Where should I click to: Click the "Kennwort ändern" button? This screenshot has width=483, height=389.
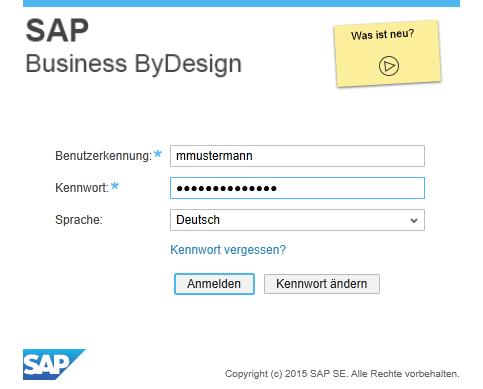coord(322,284)
